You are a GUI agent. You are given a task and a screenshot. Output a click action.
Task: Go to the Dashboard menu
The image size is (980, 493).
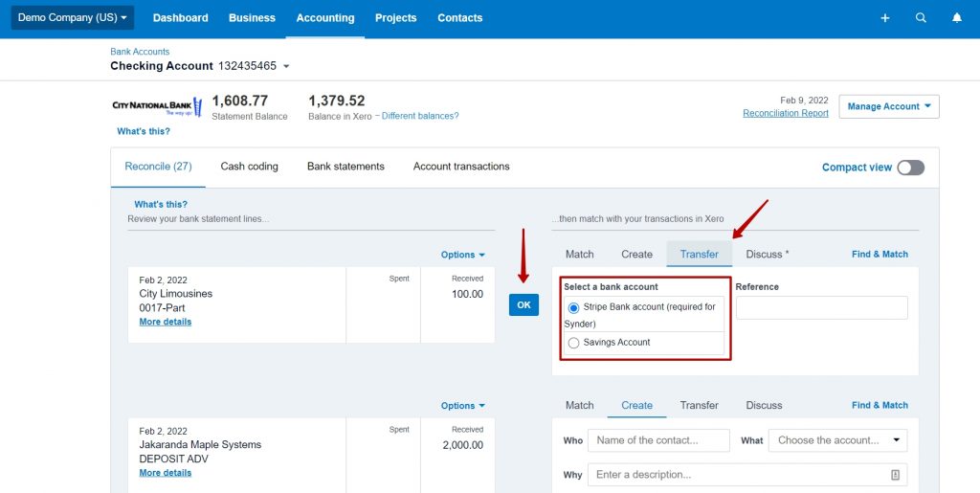181,18
